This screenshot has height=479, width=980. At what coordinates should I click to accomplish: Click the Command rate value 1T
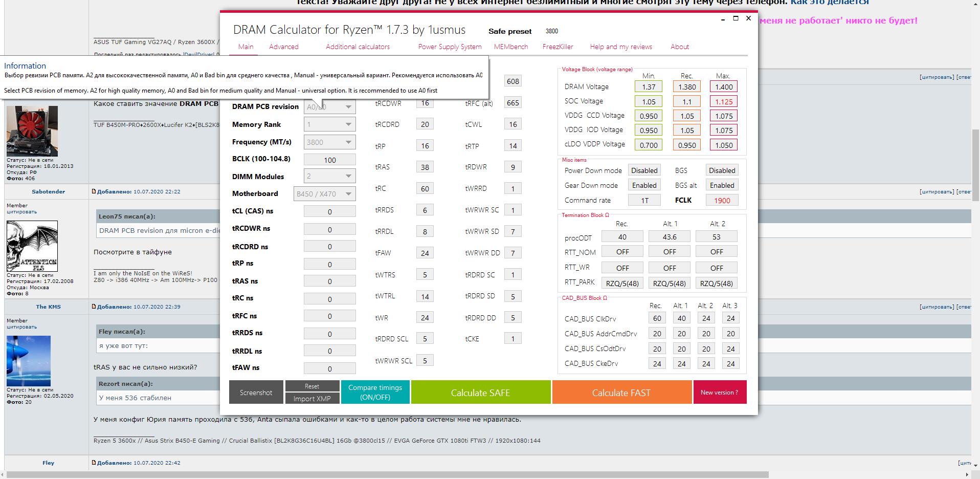point(644,200)
